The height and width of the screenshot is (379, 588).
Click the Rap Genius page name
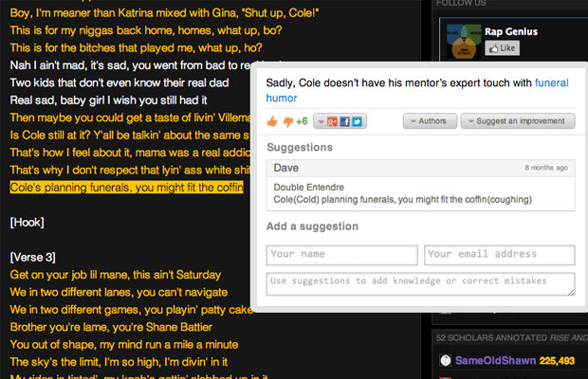511,31
